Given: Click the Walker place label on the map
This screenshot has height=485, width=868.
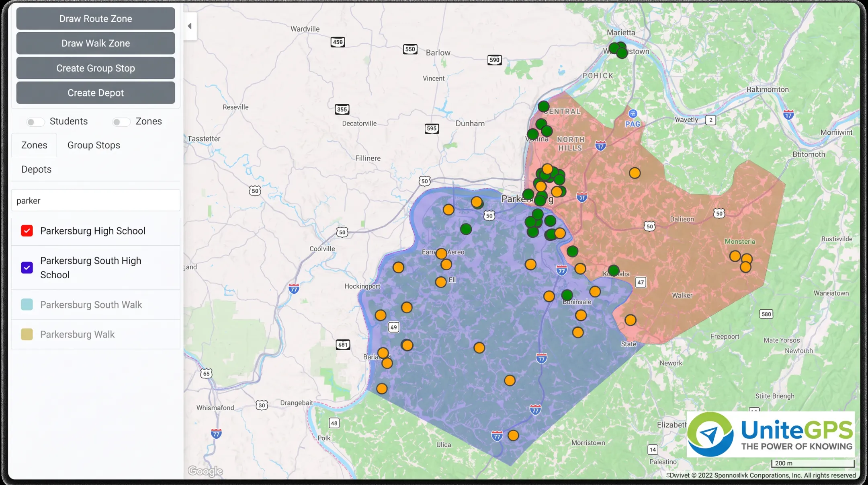Looking at the screenshot, I should tap(682, 296).
